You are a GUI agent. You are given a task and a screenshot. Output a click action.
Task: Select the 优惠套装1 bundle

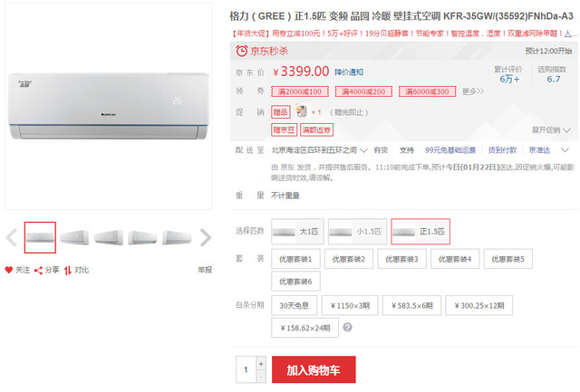[x=296, y=260]
